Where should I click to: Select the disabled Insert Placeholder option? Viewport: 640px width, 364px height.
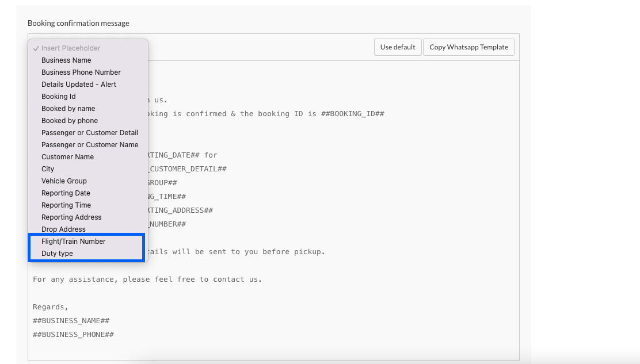click(87, 48)
